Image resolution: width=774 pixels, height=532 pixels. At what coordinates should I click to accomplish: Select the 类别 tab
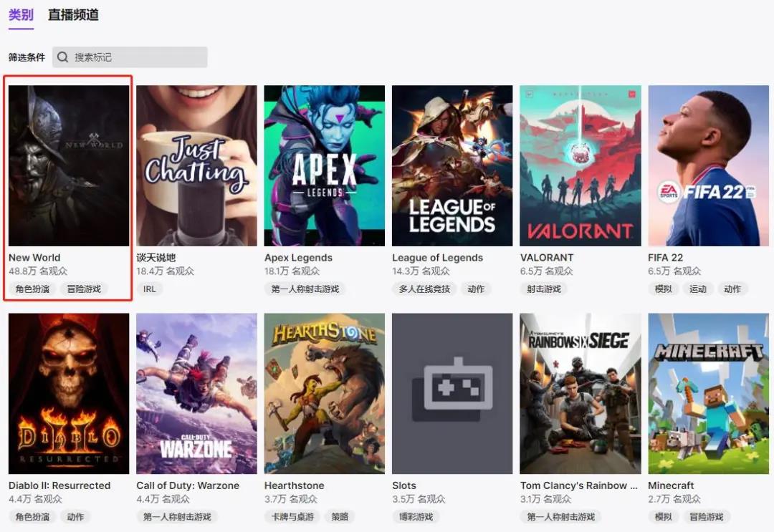21,14
